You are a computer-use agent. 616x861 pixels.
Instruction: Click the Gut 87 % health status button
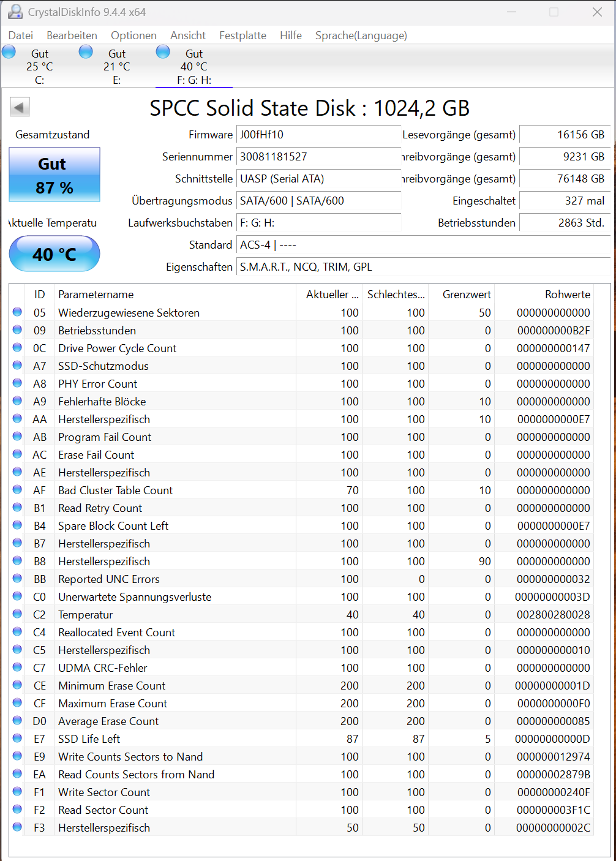tap(54, 175)
